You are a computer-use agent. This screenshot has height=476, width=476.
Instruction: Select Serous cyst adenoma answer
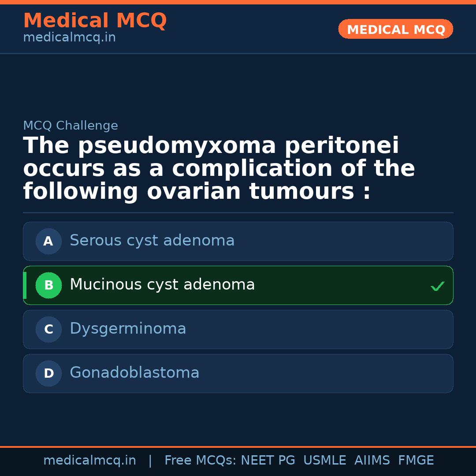tap(152, 241)
